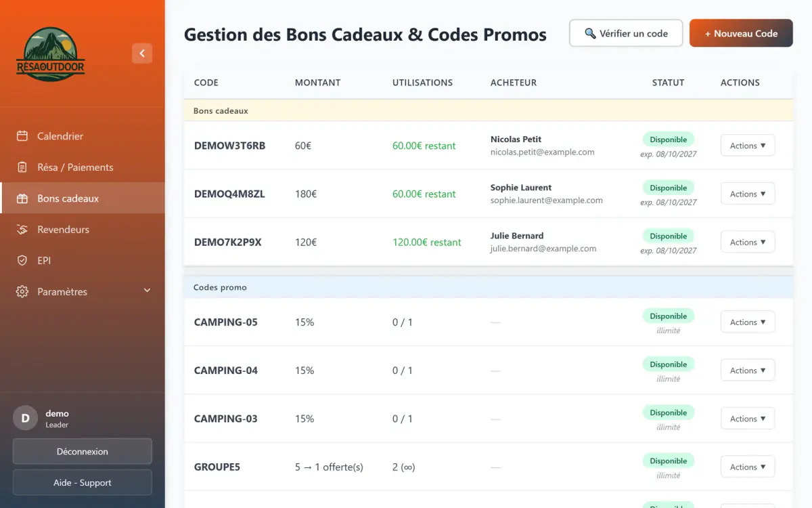
Task: Click the Déconnexion button
Action: coord(83,452)
